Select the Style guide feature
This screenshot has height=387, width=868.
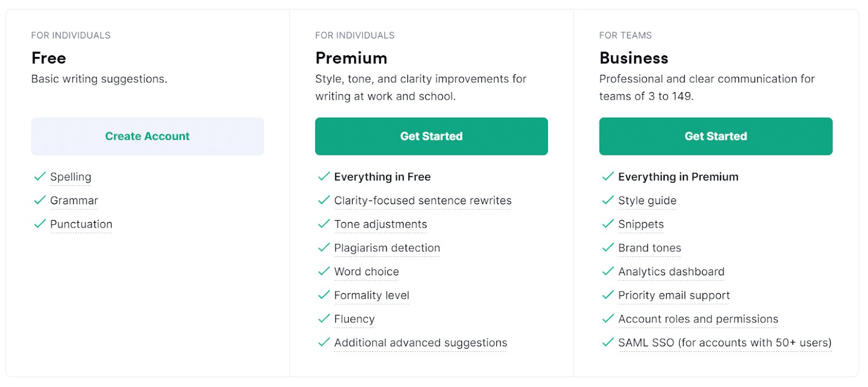pyautogui.click(x=647, y=201)
